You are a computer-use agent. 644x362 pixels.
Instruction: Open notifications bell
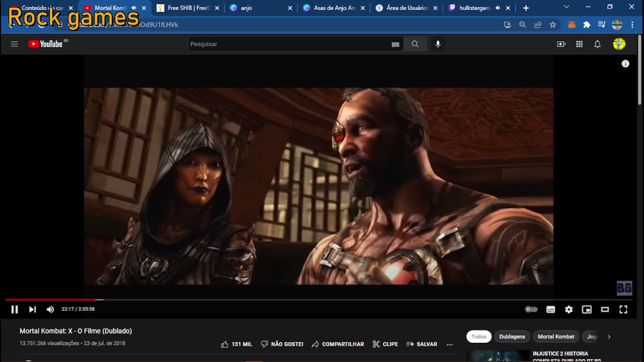pyautogui.click(x=597, y=44)
